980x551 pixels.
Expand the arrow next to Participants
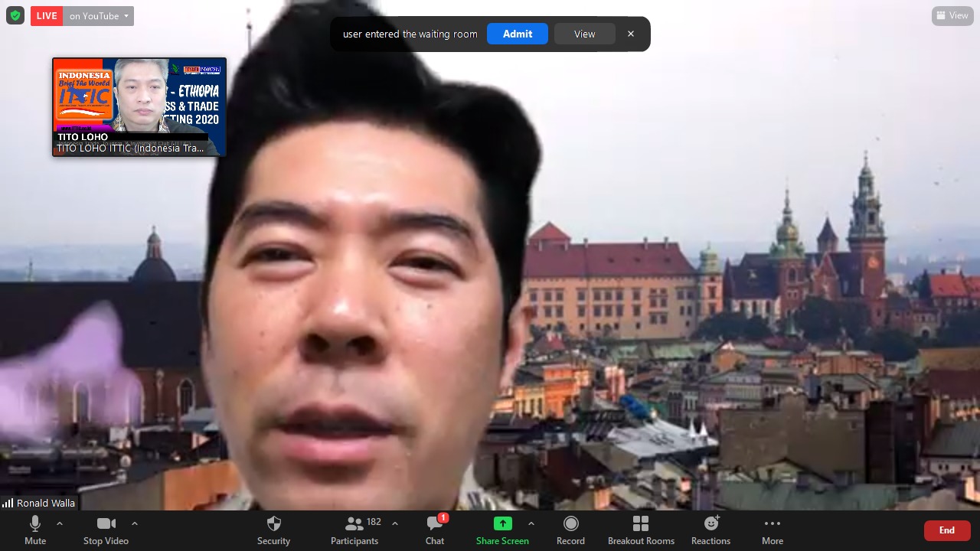pyautogui.click(x=395, y=523)
